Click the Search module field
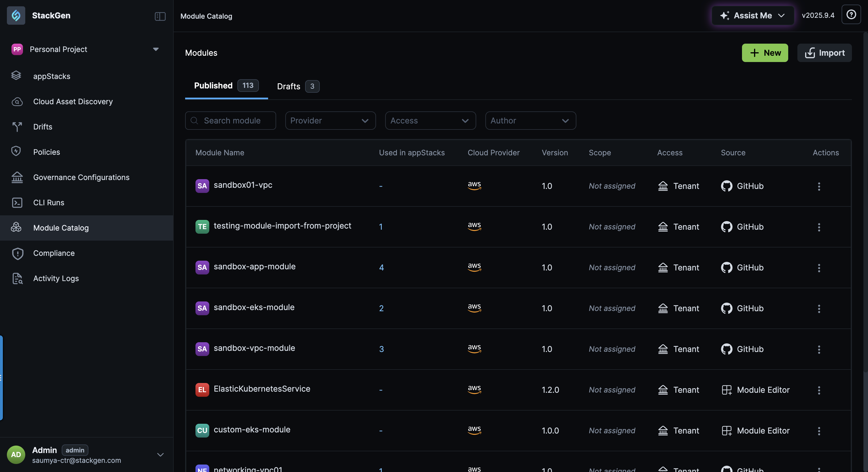The height and width of the screenshot is (472, 868). (x=232, y=121)
